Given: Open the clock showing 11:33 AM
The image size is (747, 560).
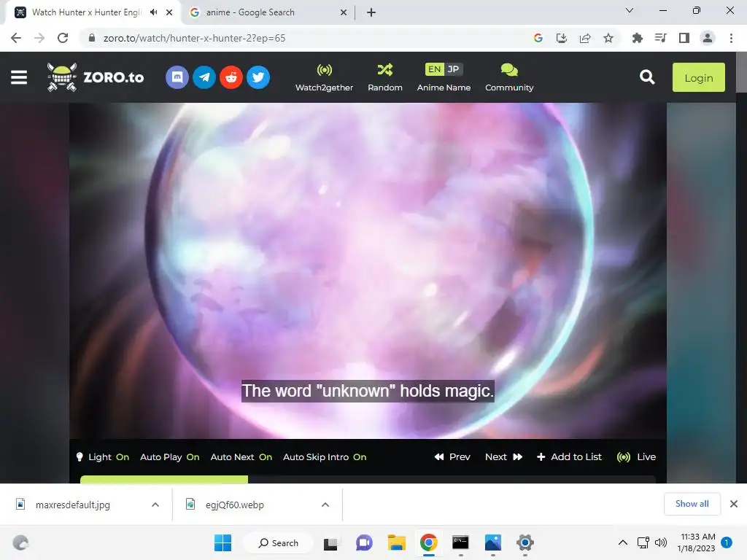Looking at the screenshot, I should (x=697, y=542).
